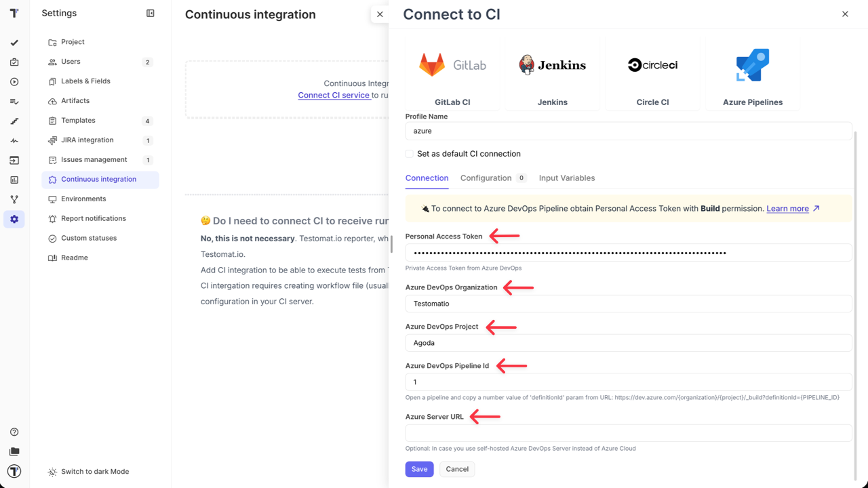
Task: Open the Learn more link
Action: [787, 209]
